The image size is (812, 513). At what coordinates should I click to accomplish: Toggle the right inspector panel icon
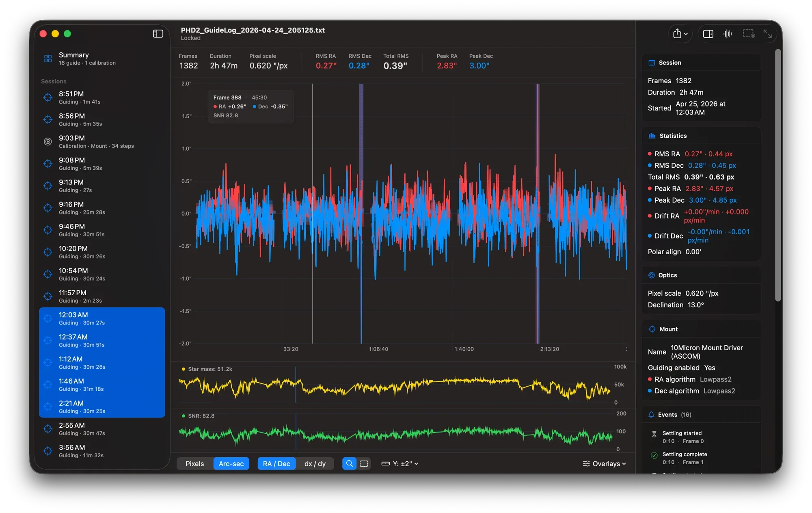click(x=708, y=34)
